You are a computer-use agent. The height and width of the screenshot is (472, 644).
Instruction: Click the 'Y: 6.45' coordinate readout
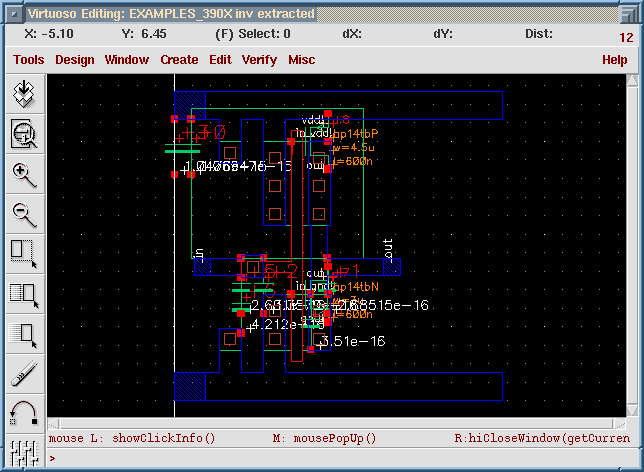(144, 34)
